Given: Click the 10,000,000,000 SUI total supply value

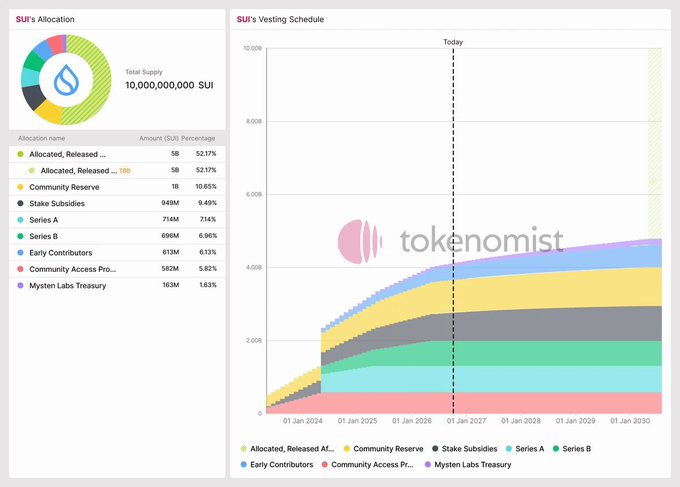Looking at the screenshot, I should pyautogui.click(x=169, y=85).
